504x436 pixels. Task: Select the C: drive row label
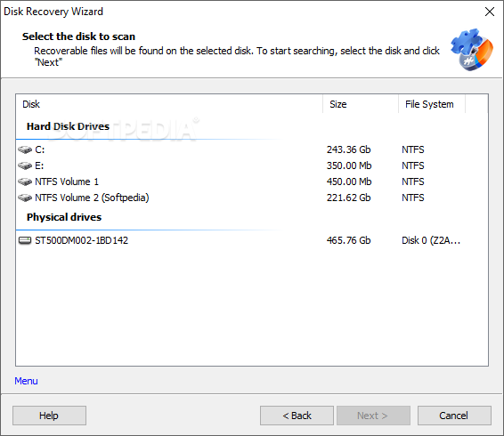click(40, 149)
